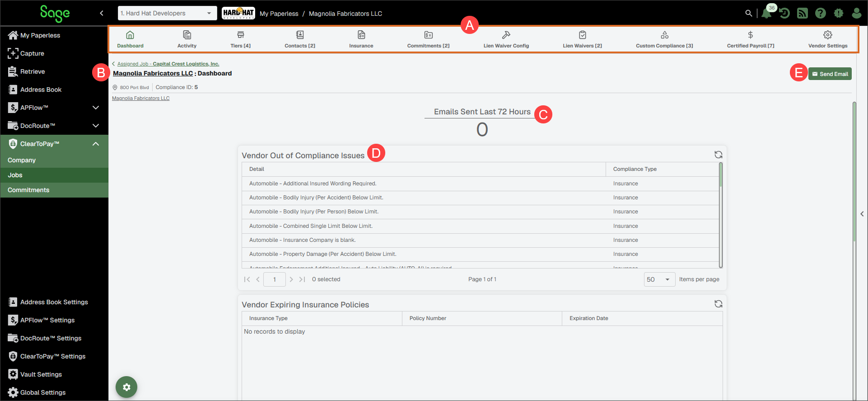
Task: Click the small Magnolia Fabricators LLC link
Action: pos(141,98)
